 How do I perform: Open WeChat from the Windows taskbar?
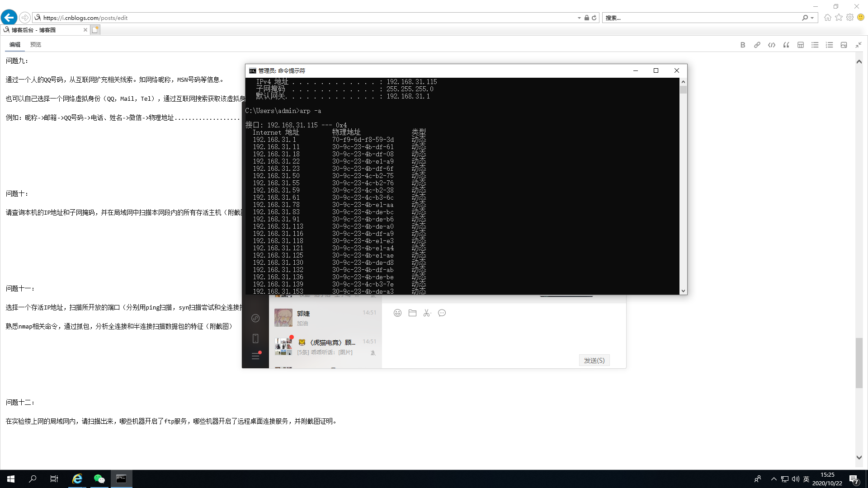[x=99, y=479]
